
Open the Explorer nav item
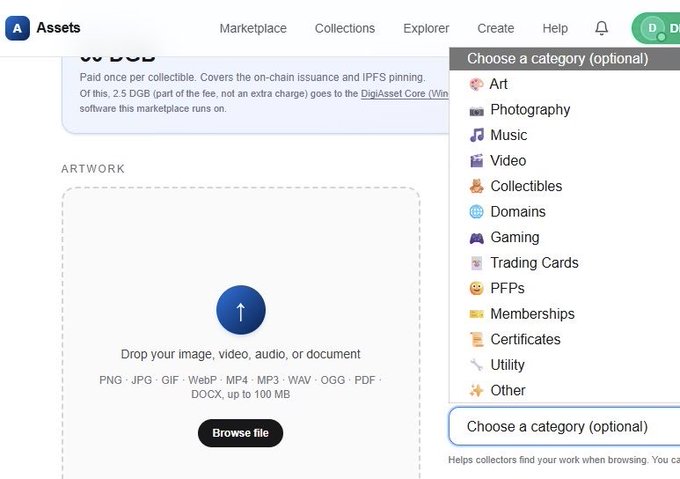point(426,28)
